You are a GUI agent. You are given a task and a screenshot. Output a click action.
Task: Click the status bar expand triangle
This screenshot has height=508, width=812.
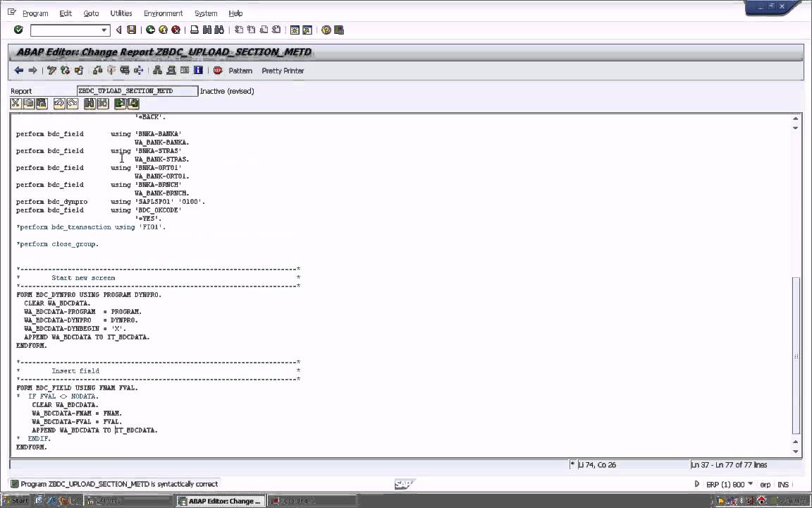696,483
